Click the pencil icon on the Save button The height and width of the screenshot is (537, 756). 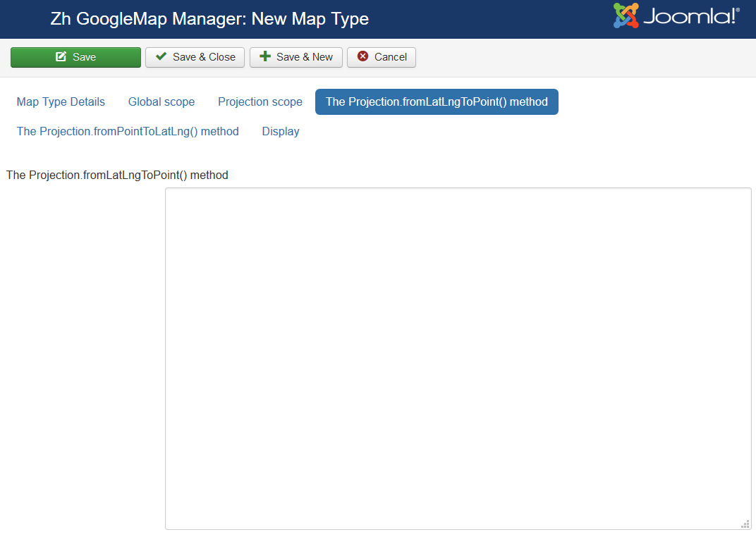click(61, 57)
